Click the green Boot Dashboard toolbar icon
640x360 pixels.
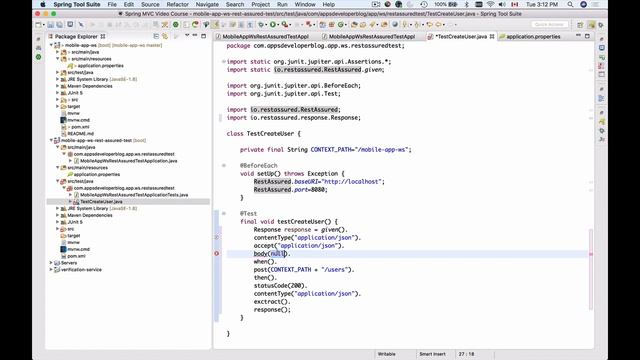176,25
